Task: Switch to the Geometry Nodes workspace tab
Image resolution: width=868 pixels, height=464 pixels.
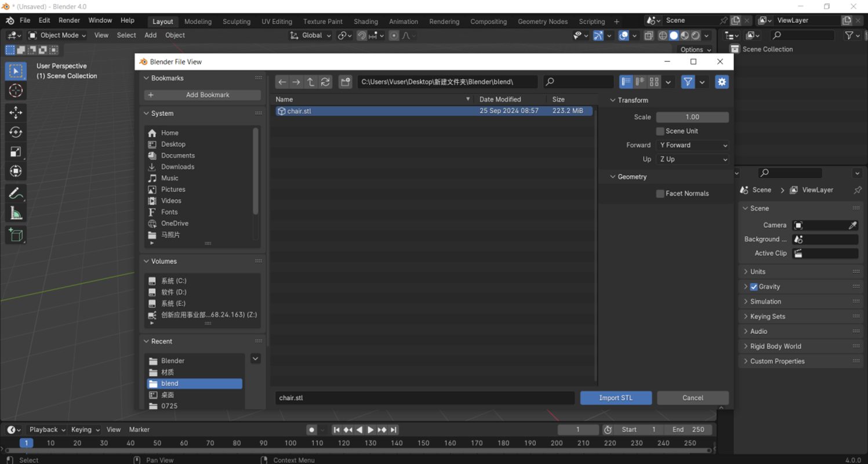Action: (x=543, y=21)
